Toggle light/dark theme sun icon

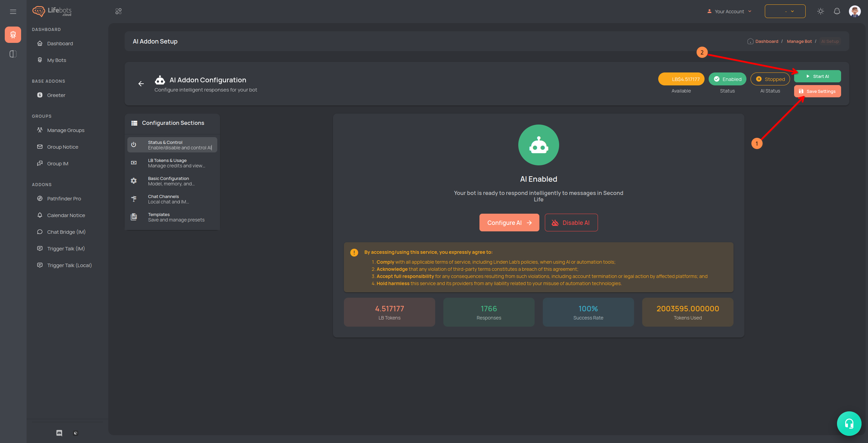(x=820, y=11)
